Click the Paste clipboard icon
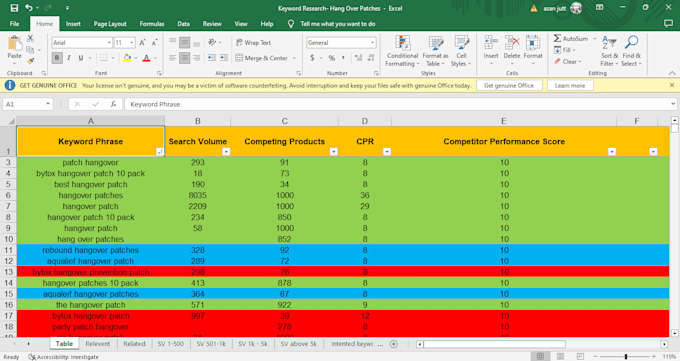Screen dimensions: 680x361 14,43
